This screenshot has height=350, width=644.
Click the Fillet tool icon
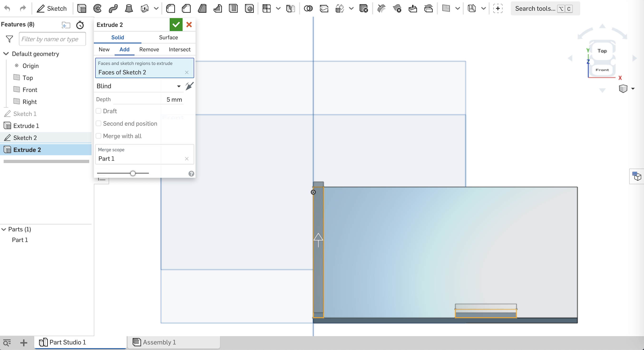171,8
